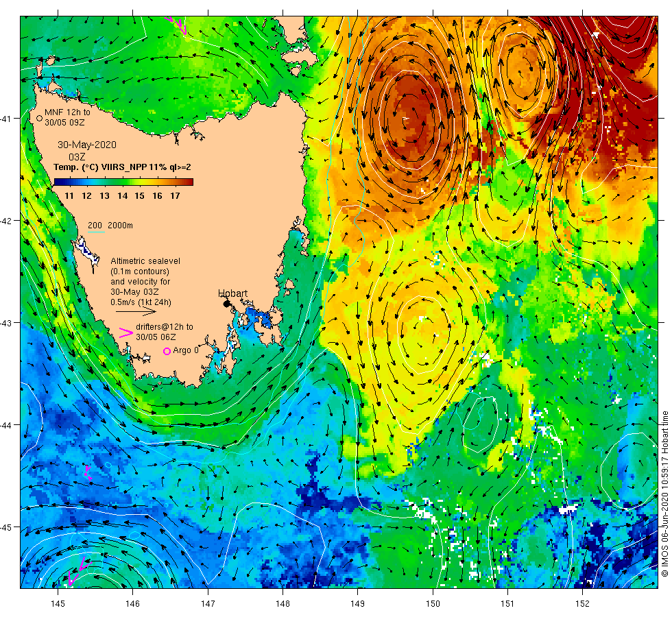This screenshot has height=617, width=672.
Task: Click the magenta drifter track at top edge
Action: tap(178, 25)
